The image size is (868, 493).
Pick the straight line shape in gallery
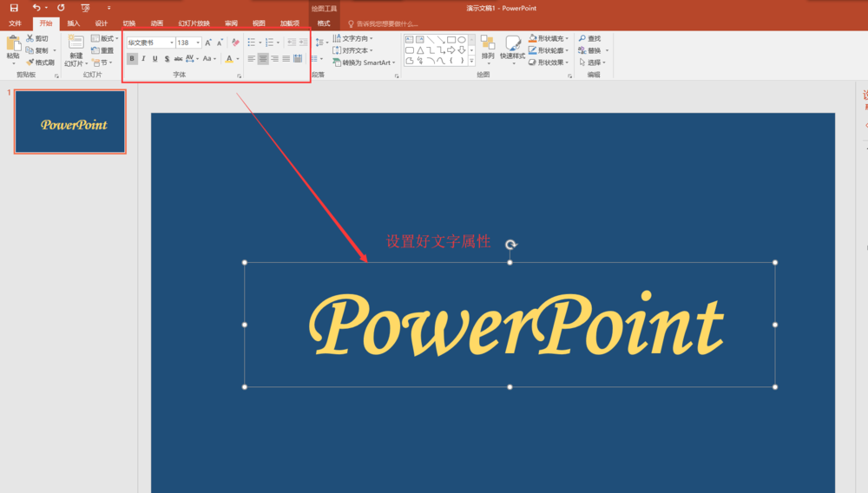431,40
